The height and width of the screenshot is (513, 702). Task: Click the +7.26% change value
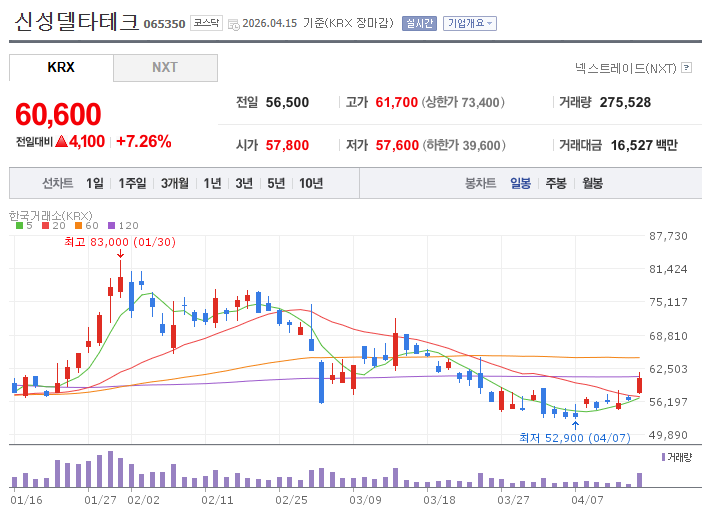[x=144, y=141]
